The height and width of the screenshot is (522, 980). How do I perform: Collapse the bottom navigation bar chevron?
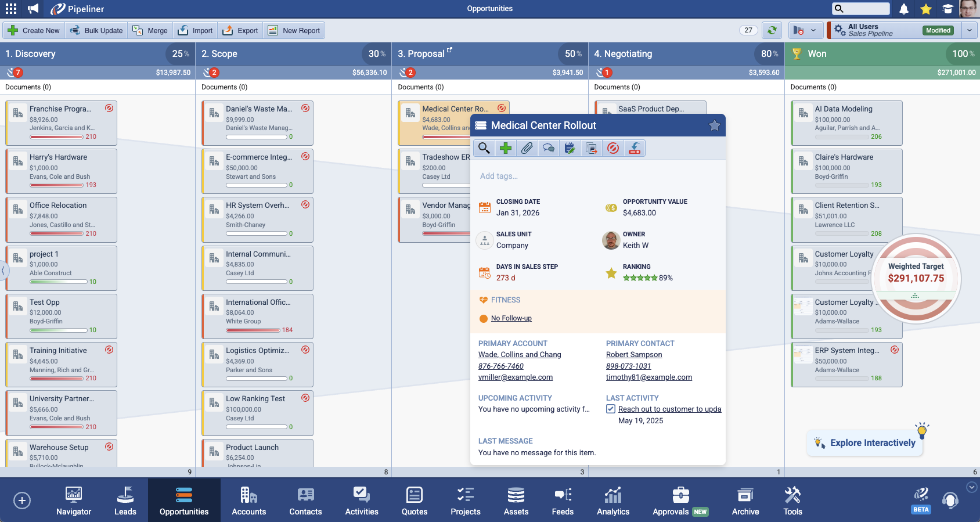point(971,487)
